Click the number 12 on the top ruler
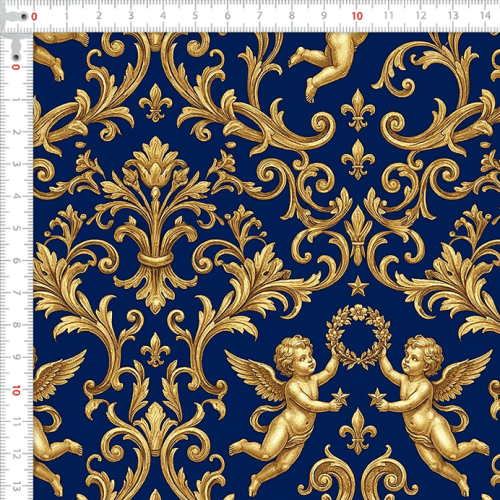 421,16
